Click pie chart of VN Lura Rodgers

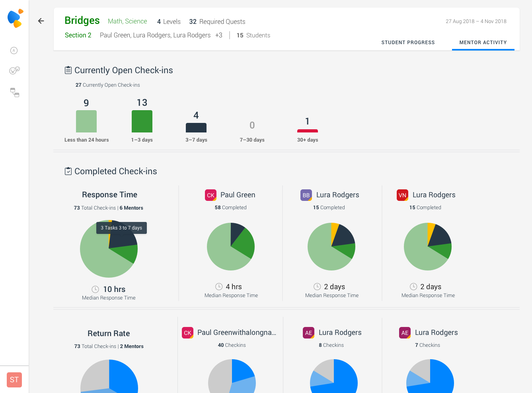[x=428, y=247]
